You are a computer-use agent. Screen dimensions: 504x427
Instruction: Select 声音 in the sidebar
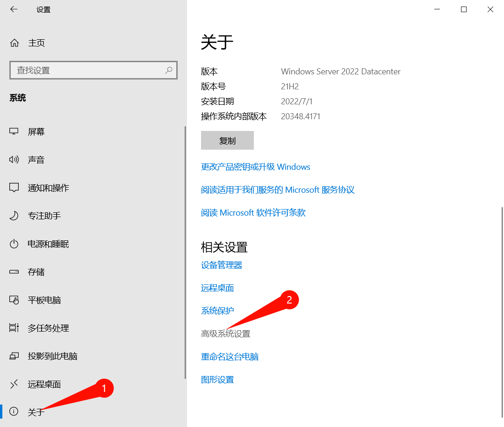coord(36,159)
